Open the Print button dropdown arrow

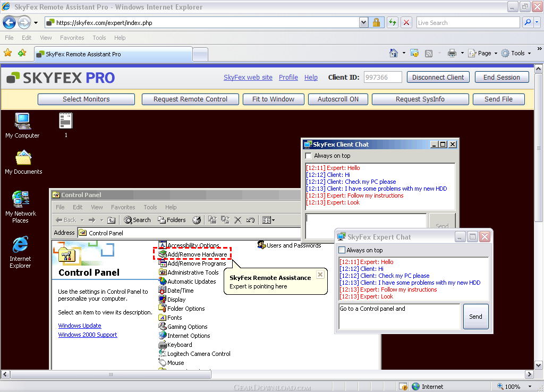click(x=462, y=53)
